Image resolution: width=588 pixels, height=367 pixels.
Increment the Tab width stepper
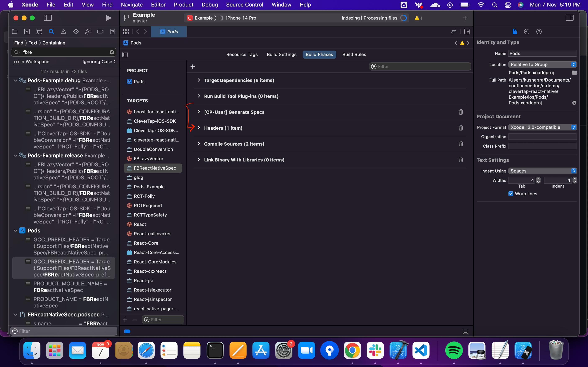tap(538, 179)
